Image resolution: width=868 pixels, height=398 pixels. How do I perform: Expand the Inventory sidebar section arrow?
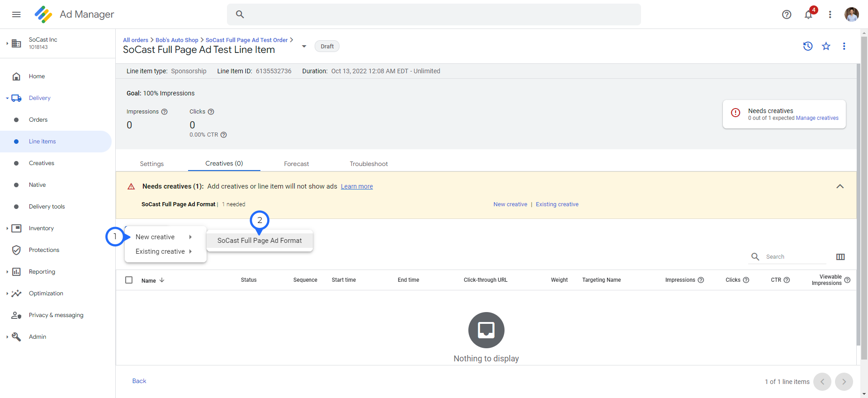[7, 228]
